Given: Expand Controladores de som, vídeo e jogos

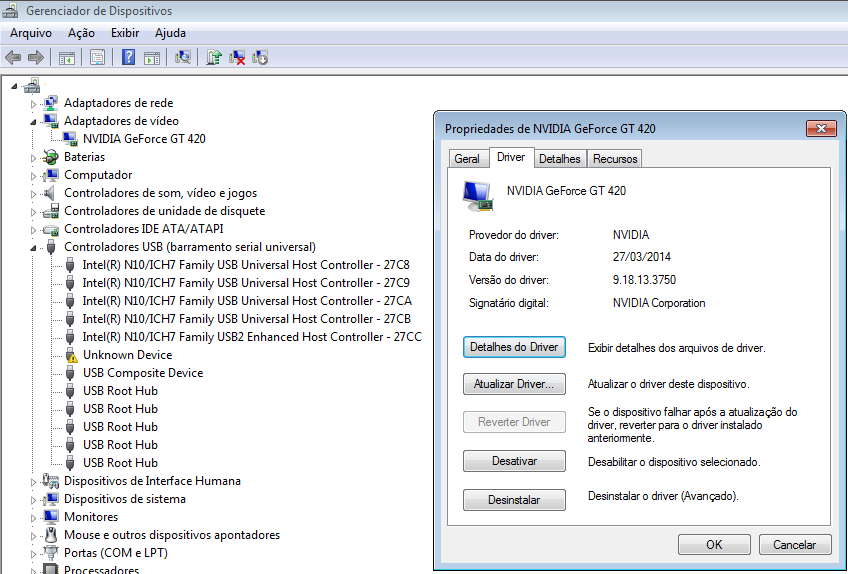Looking at the screenshot, I should (34, 194).
